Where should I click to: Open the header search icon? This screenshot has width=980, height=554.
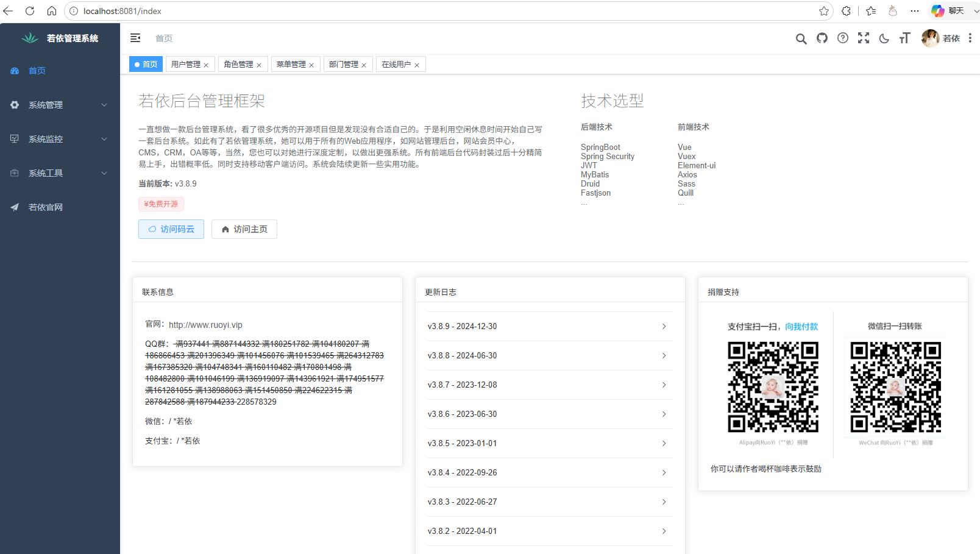[x=801, y=38]
